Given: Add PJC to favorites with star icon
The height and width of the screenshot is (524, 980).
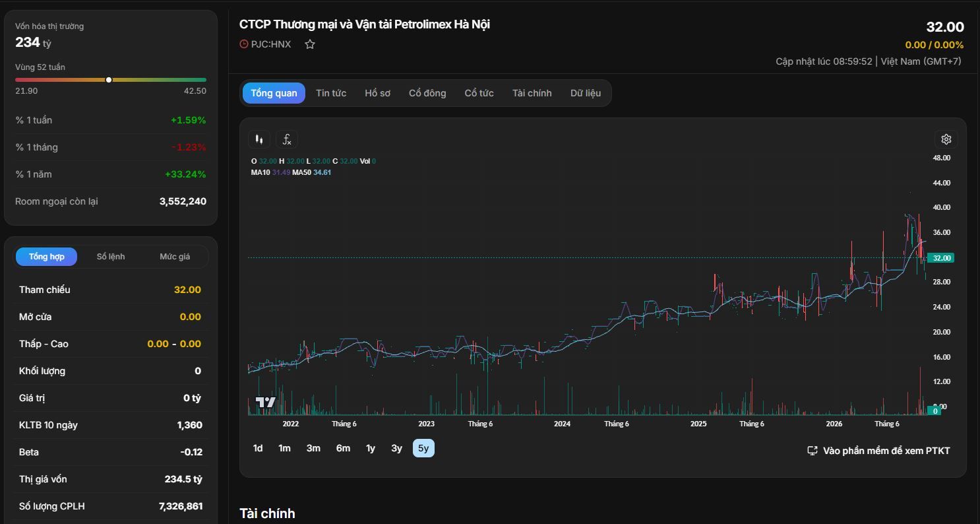Looking at the screenshot, I should pyautogui.click(x=310, y=44).
